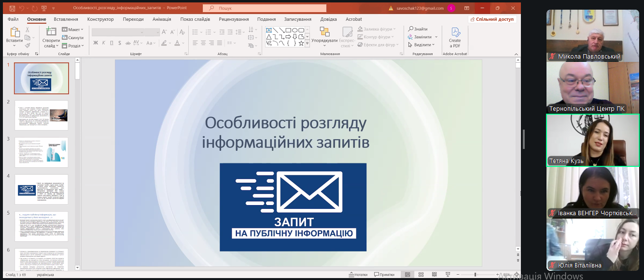Click the Reset (Скинути) slide button
This screenshot has width=644, height=280.
(72, 38)
